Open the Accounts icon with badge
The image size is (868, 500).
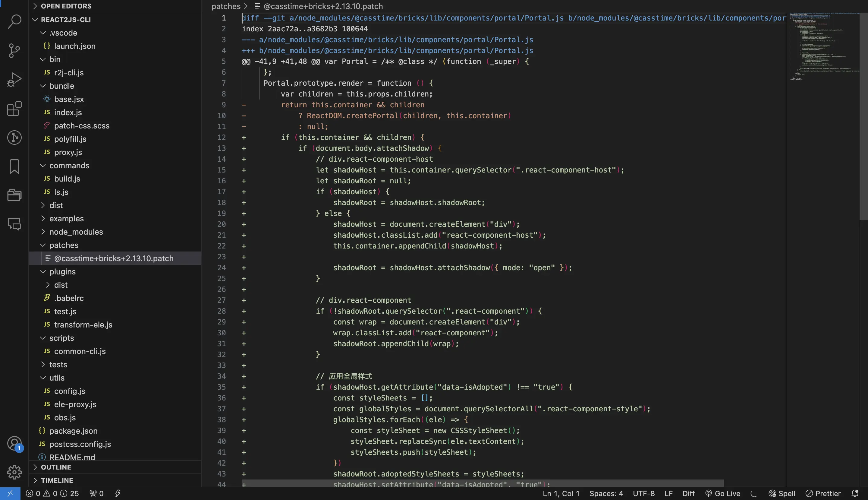14,444
